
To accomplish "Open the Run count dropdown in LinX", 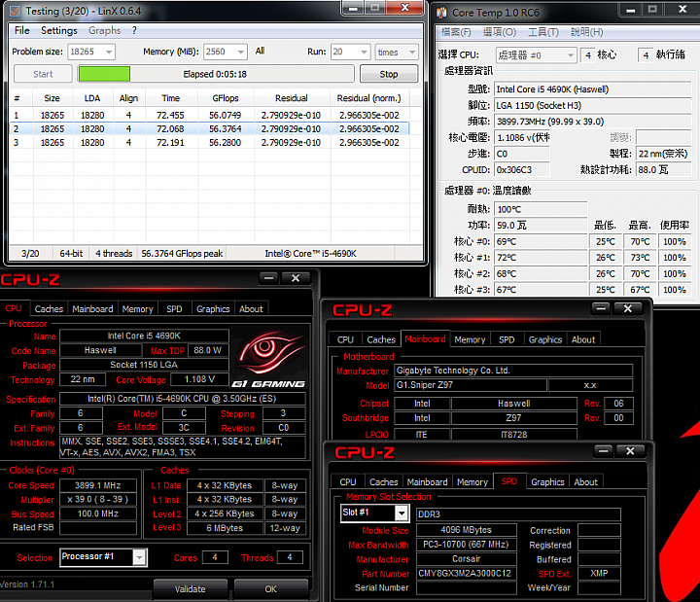I will 365,52.
